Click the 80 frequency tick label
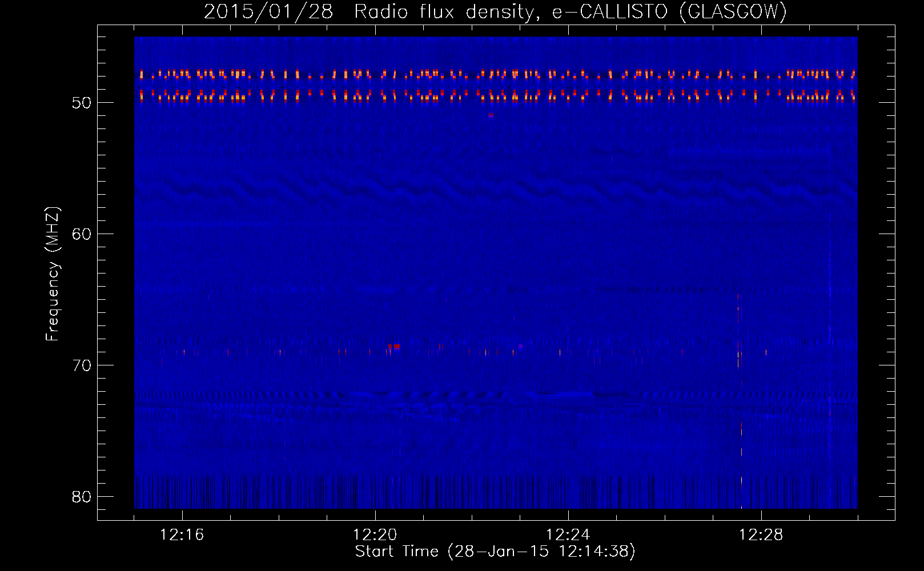The image size is (924, 571). tap(82, 497)
